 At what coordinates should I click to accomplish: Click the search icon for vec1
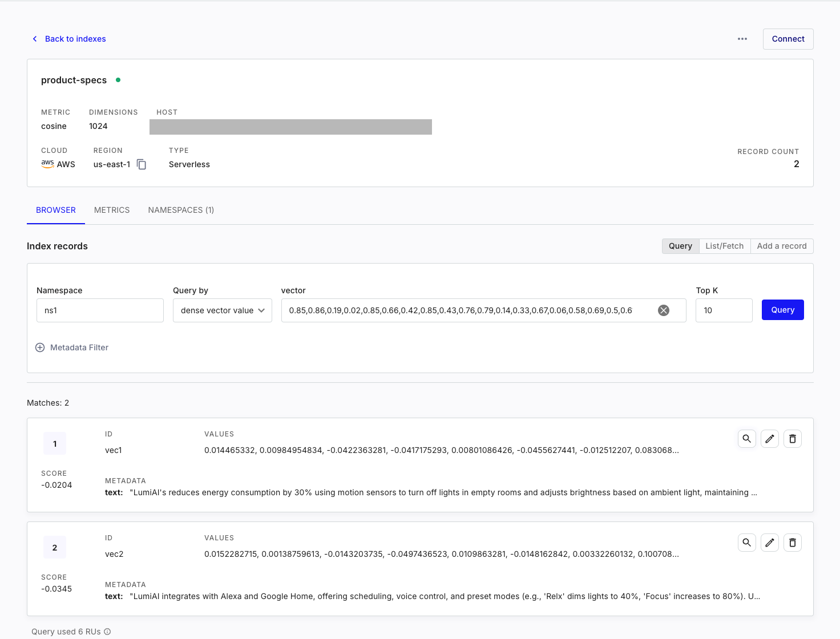(746, 439)
